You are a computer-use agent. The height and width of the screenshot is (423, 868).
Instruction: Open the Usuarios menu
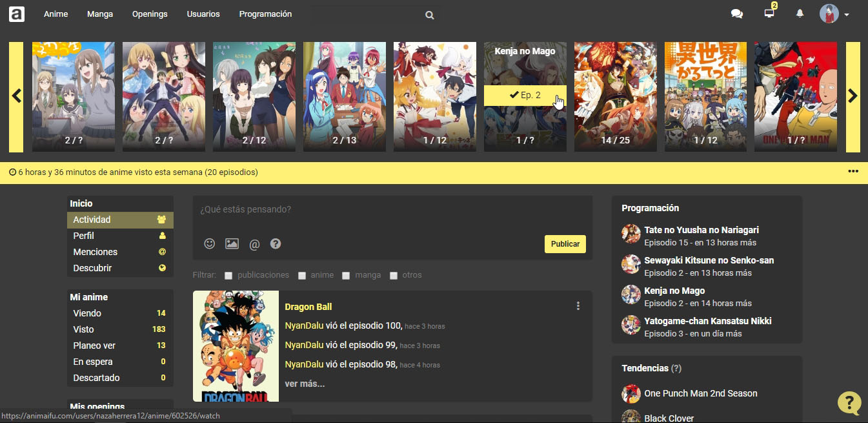[203, 14]
